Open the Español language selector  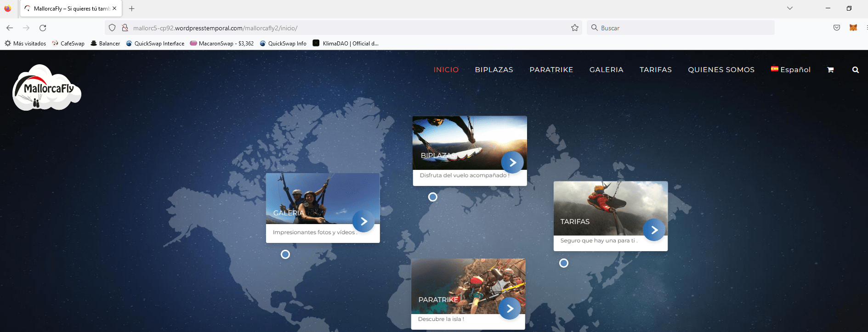click(x=791, y=70)
